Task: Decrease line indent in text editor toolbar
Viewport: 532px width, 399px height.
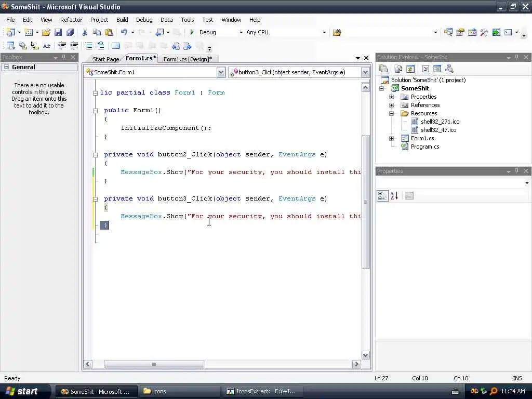Action: point(62,46)
